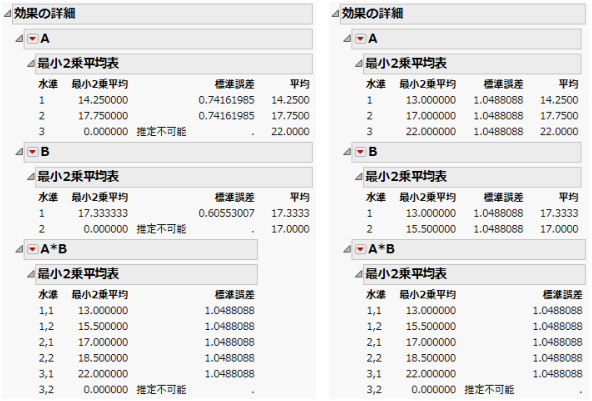Collapse effect A*B disclosure triangle in left report
The height and width of the screenshot is (401, 592).
click(x=19, y=249)
